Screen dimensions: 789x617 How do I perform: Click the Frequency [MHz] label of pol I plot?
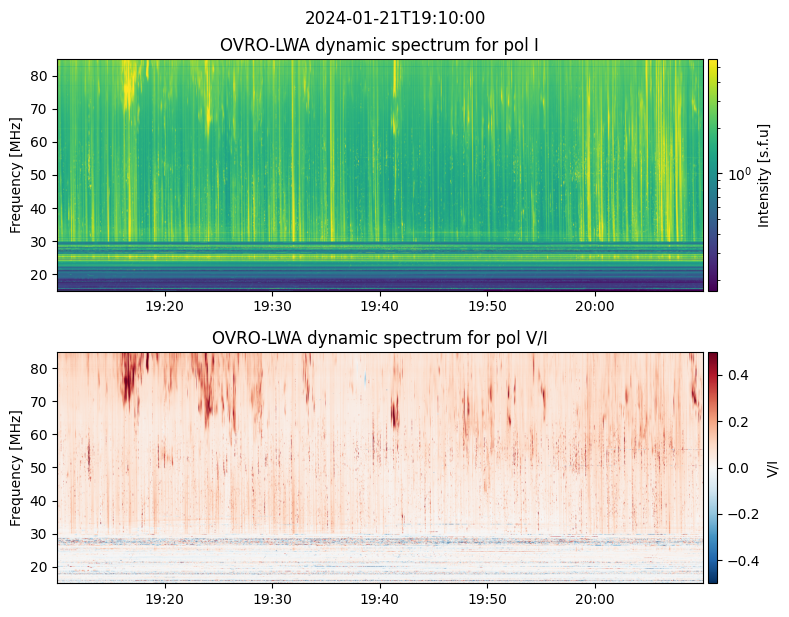tap(16, 175)
